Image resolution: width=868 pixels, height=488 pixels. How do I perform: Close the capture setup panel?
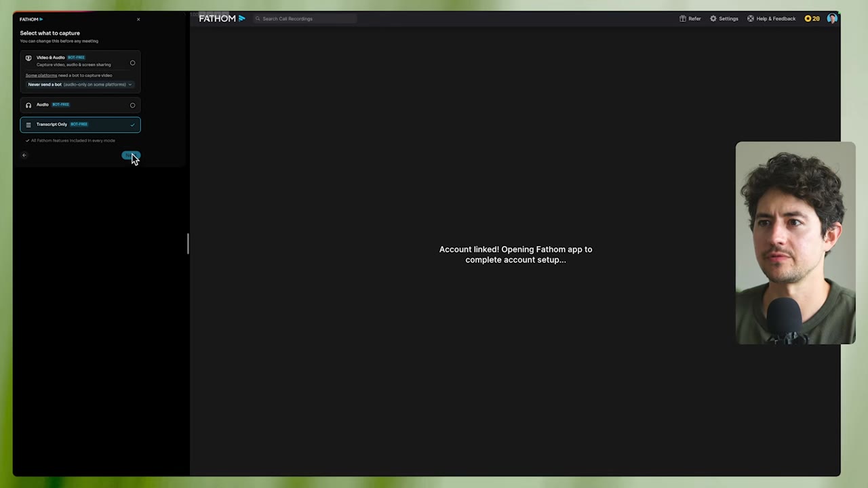click(x=138, y=19)
